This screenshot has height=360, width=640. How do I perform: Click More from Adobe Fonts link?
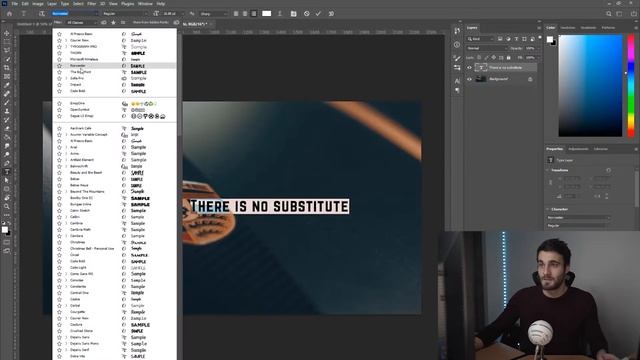point(151,22)
